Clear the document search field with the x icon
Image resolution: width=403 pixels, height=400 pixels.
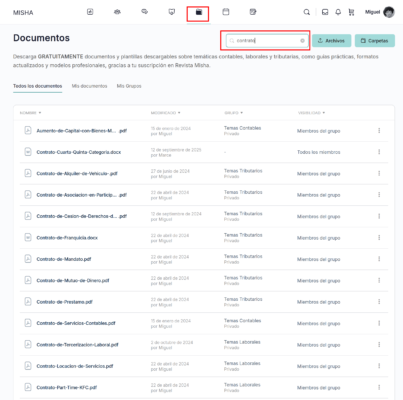pyautogui.click(x=302, y=41)
